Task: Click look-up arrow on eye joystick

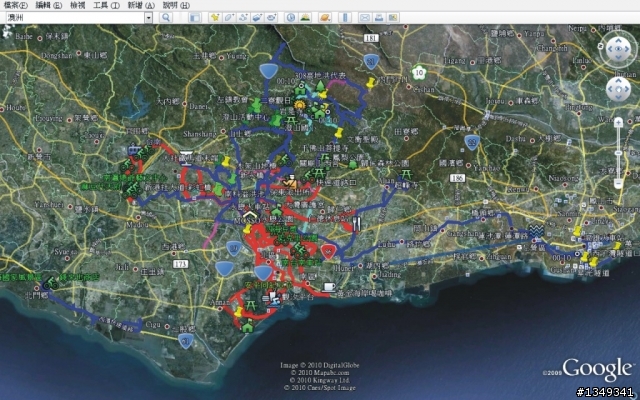Action: pyautogui.click(x=618, y=41)
